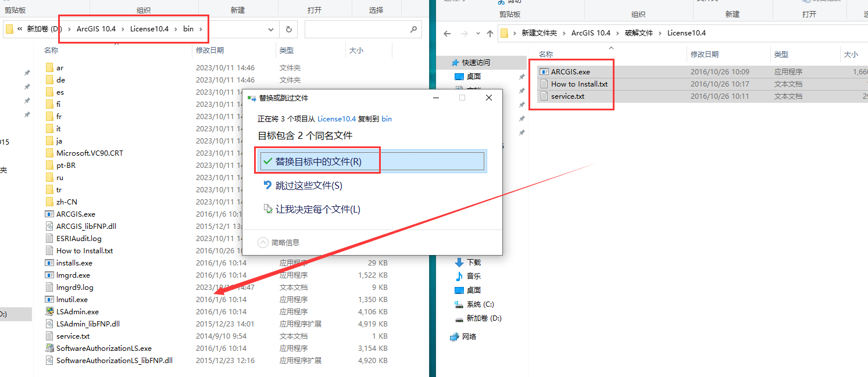Select lmgrd9.log file icon
The image size is (868, 377).
(49, 288)
